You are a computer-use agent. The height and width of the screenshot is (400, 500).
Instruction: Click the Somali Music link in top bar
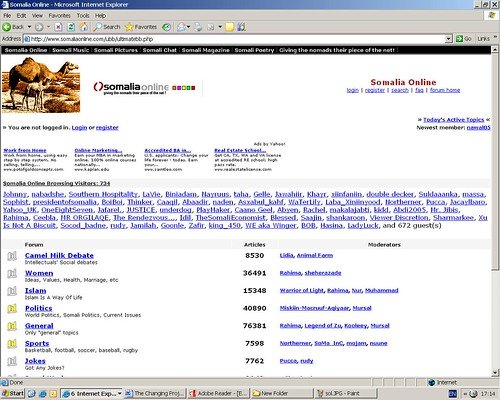pos(71,50)
